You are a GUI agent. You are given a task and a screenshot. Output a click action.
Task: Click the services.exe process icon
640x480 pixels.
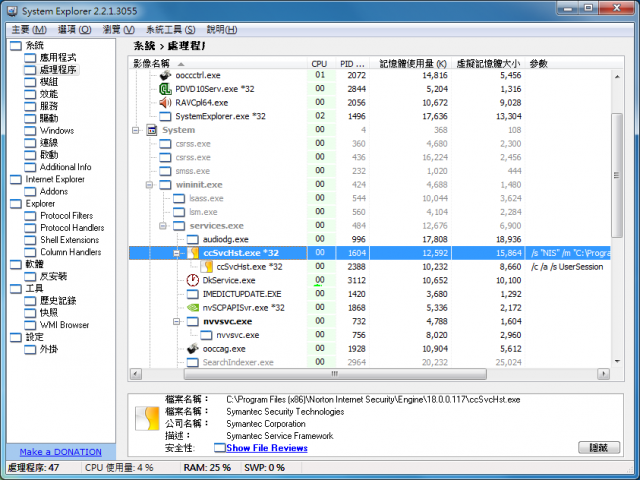click(179, 226)
